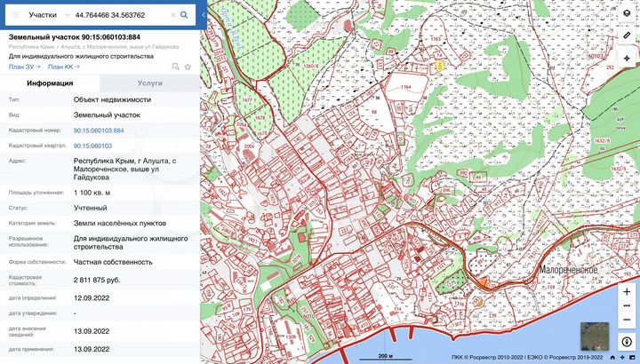This screenshot has width=640, height=364.
Task: Click cadastral number 90:15:060103:884 link
Action: tap(99, 130)
